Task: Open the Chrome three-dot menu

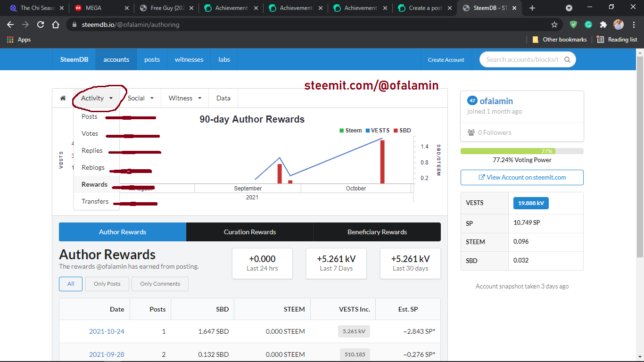Action: [634, 25]
